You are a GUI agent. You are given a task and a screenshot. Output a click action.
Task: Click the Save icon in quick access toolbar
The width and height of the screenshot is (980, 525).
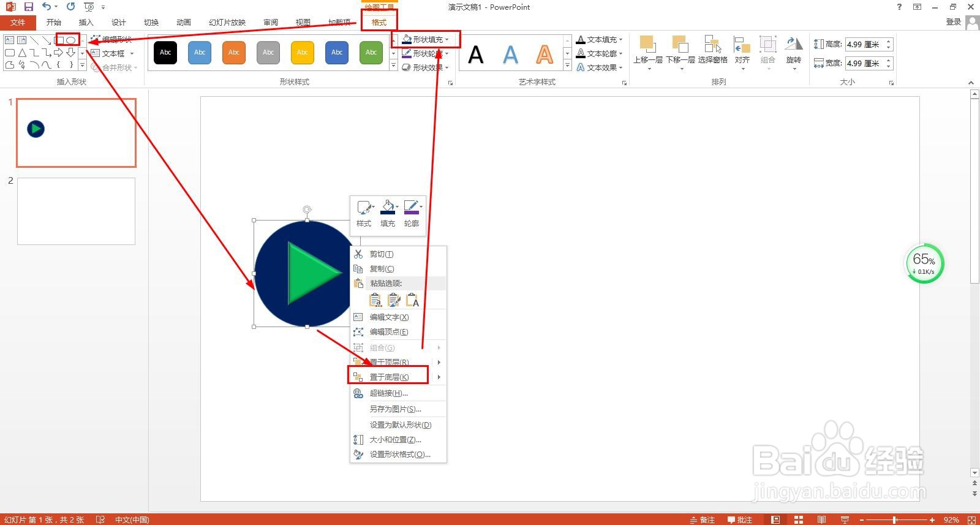pos(28,7)
